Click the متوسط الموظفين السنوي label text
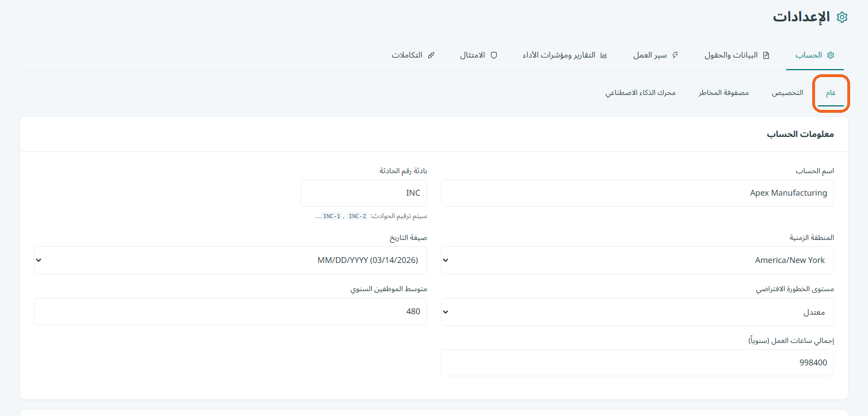This screenshot has width=868, height=416. pyautogui.click(x=389, y=289)
